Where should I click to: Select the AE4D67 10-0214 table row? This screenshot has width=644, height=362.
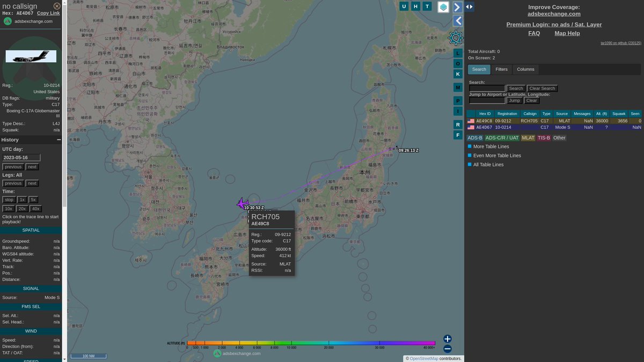coord(554,128)
